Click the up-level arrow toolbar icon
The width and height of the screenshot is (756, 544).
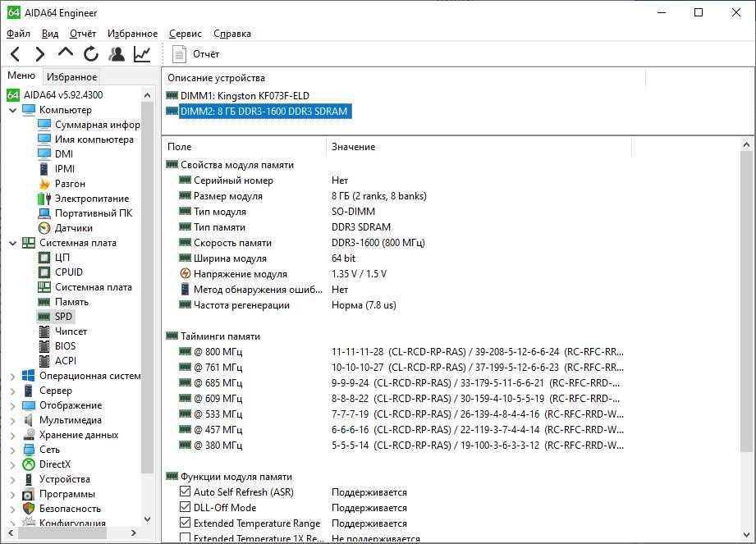pos(66,52)
